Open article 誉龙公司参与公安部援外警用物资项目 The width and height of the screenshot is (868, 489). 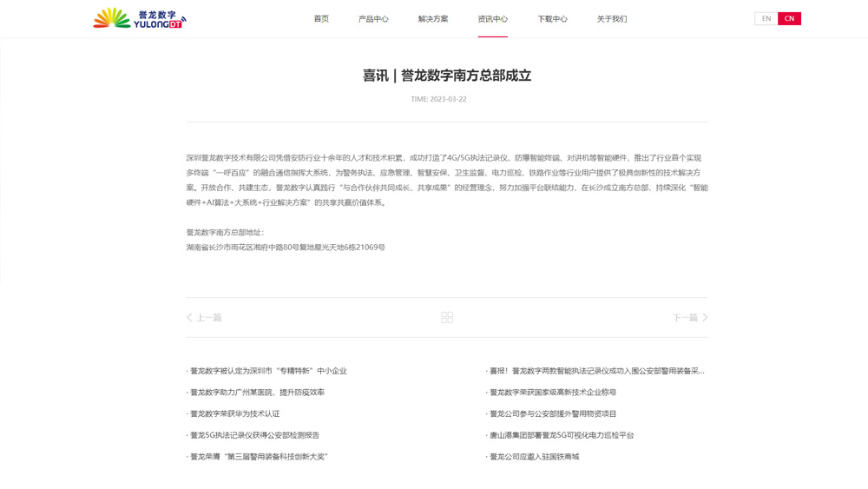551,413
